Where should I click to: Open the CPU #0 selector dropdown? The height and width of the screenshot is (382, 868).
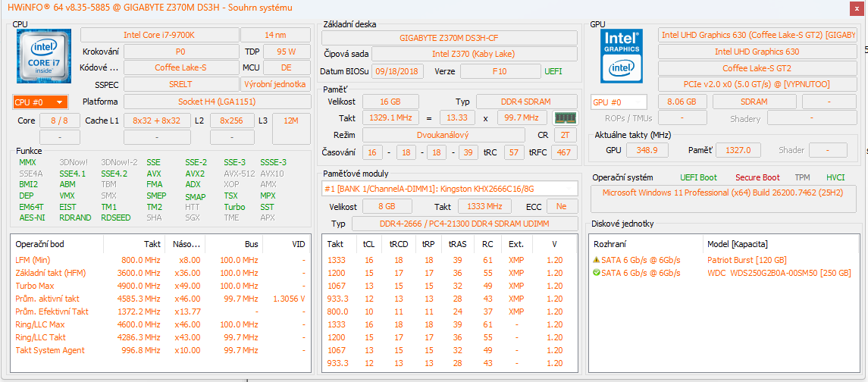[x=40, y=102]
